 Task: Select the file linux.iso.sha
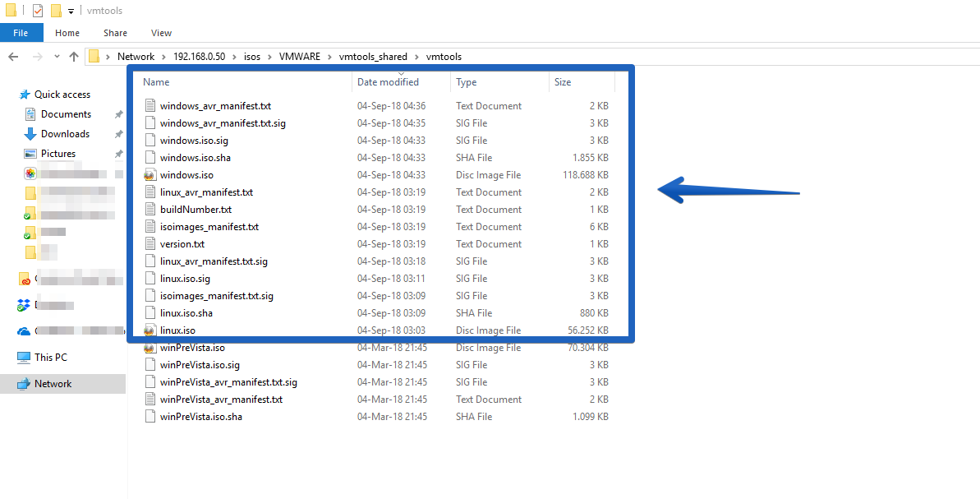coord(186,313)
